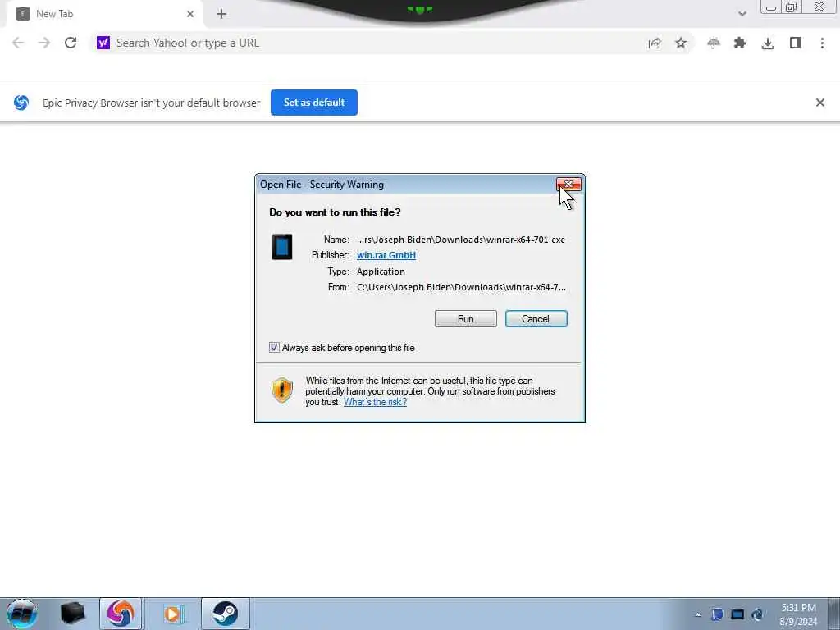Minimize the browser window
The image size is (840, 630).
[771, 7]
